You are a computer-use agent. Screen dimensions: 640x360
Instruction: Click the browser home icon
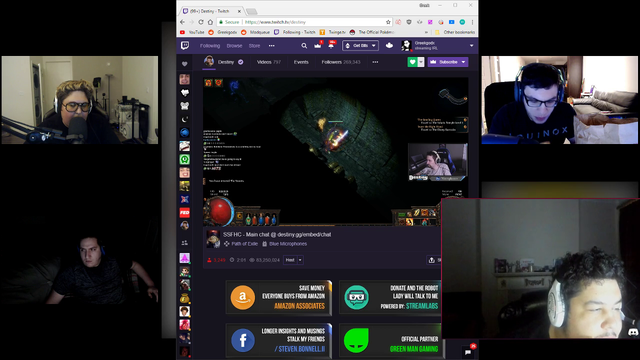[210, 22]
